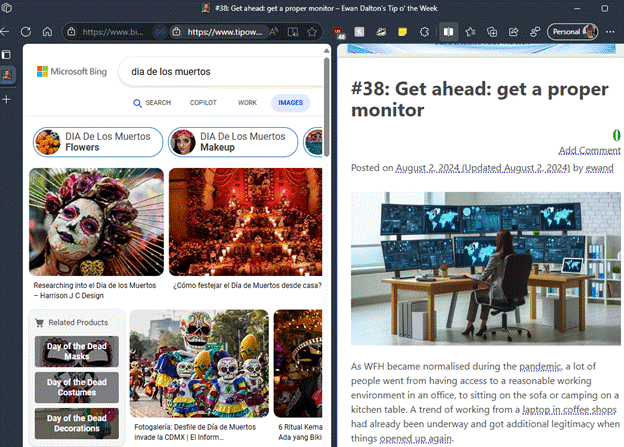Activate Read aloud icon in address bar
This screenshot has width=624, height=447.
273,32
